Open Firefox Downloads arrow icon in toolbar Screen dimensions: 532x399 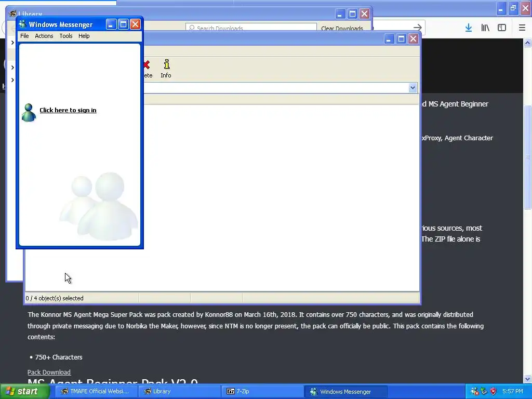[469, 28]
